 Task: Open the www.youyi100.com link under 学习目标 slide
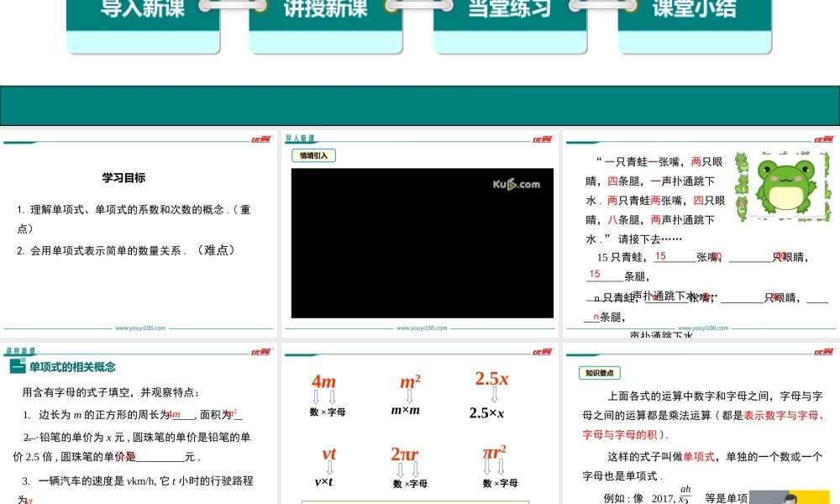coord(140,328)
